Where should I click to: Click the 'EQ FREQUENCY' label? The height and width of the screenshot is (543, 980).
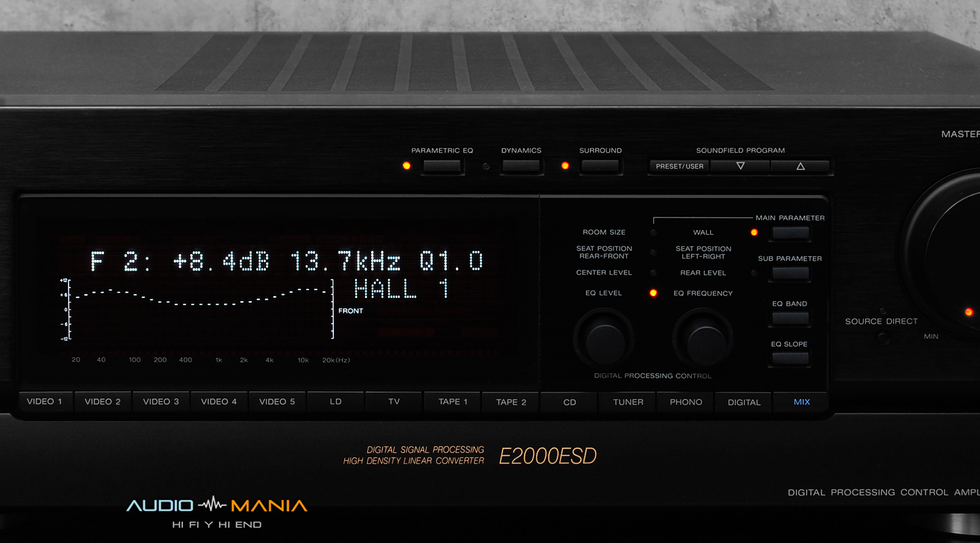[703, 293]
